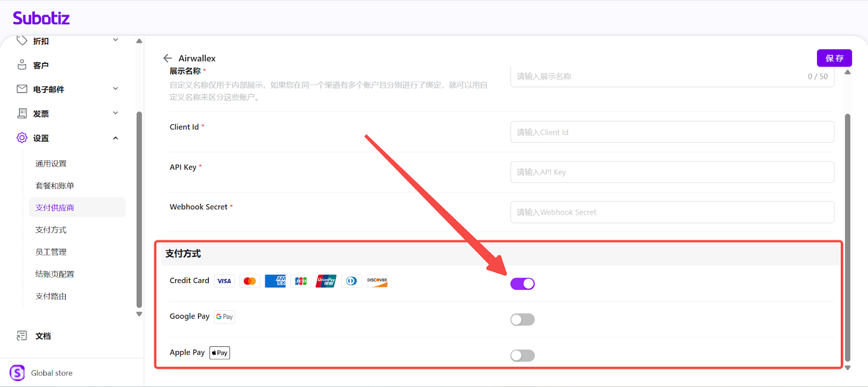Go to 结账页配置 in settings
The height and width of the screenshot is (387, 868).
tap(55, 274)
